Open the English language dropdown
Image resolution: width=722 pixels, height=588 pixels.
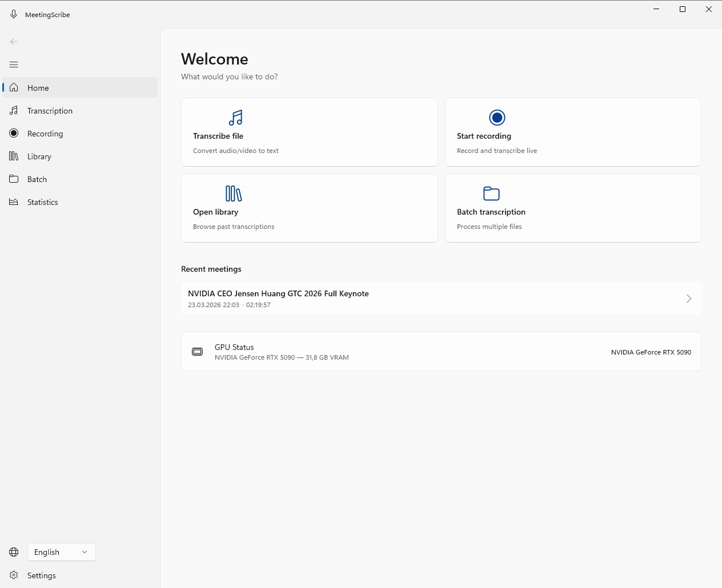61,551
